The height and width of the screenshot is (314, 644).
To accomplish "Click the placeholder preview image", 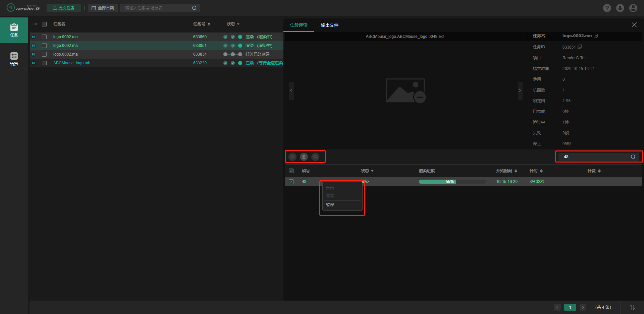I will pos(406,91).
